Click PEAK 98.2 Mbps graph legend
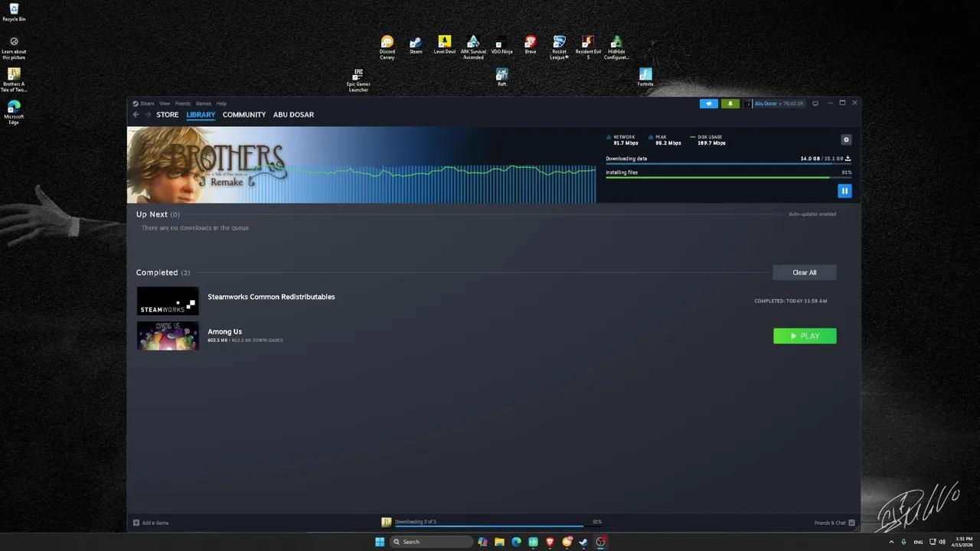Image resolution: width=980 pixels, height=551 pixels. point(665,140)
